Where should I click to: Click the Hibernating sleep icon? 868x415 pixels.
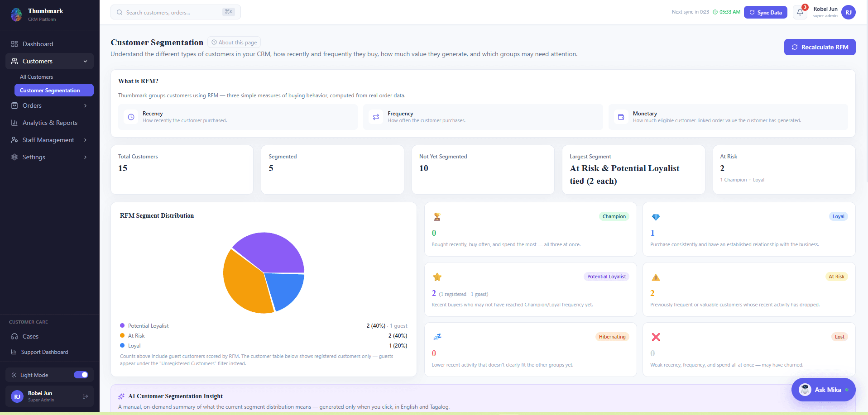point(437,337)
